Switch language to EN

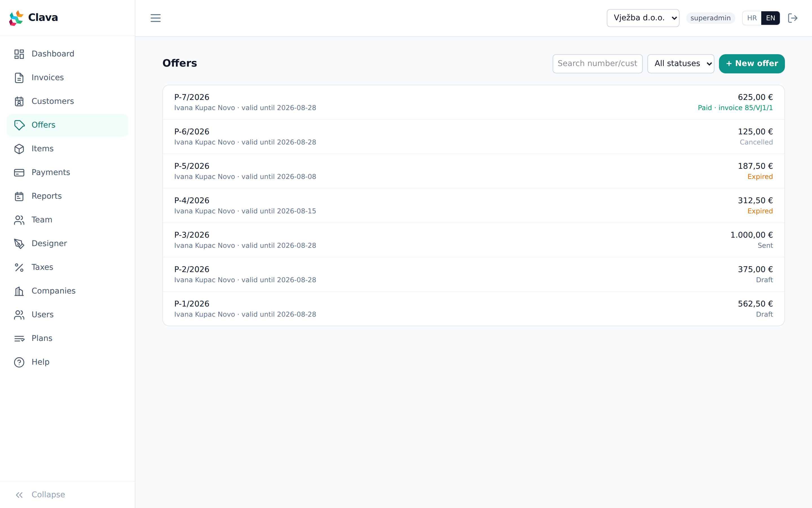pyautogui.click(x=770, y=18)
